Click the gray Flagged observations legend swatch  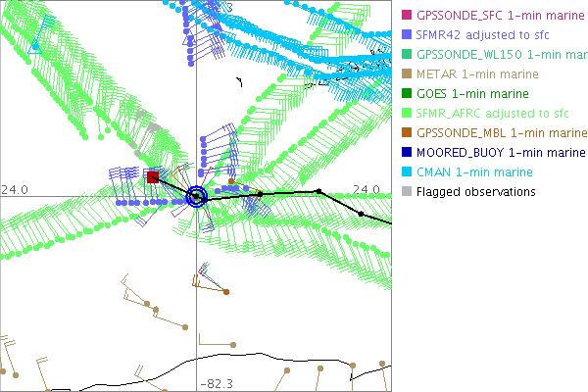[x=407, y=192]
